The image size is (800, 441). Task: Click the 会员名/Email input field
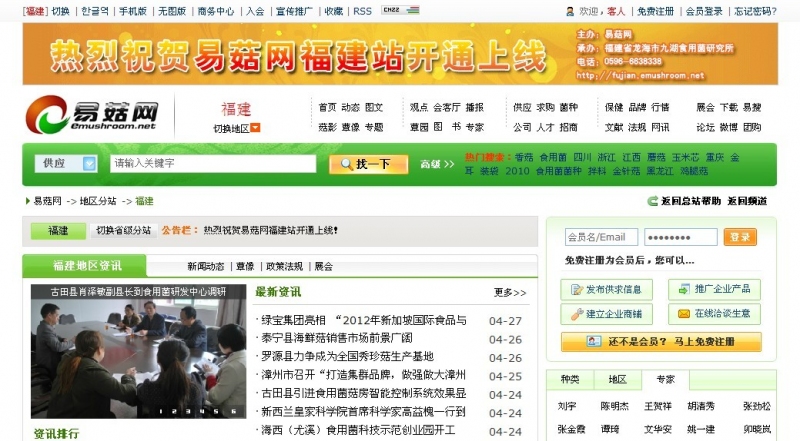(597, 237)
